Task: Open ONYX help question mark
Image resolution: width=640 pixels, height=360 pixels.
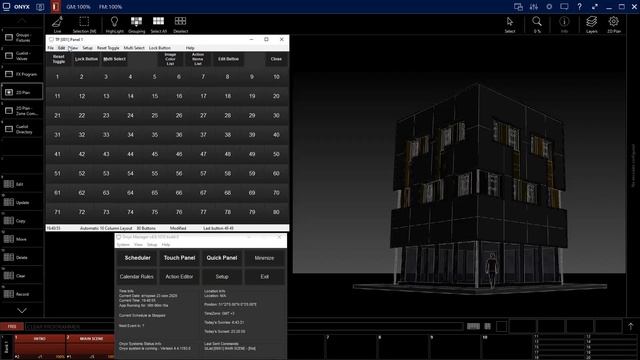Action: point(580,7)
